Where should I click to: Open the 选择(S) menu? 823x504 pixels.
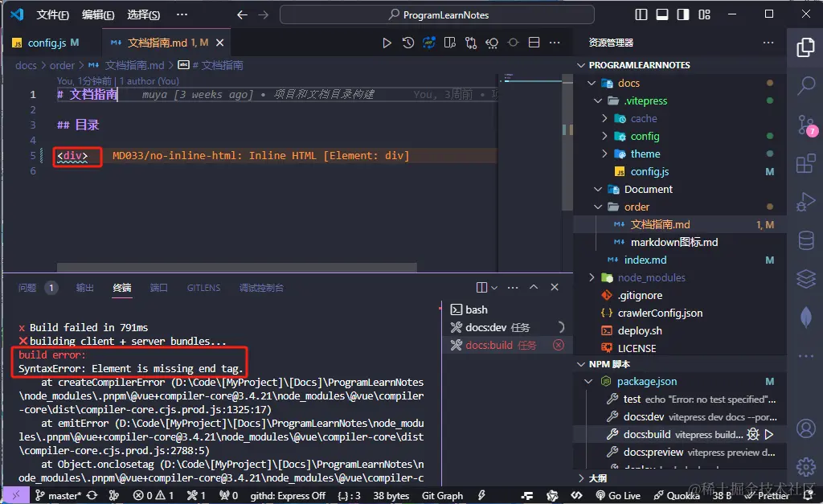coord(143,14)
